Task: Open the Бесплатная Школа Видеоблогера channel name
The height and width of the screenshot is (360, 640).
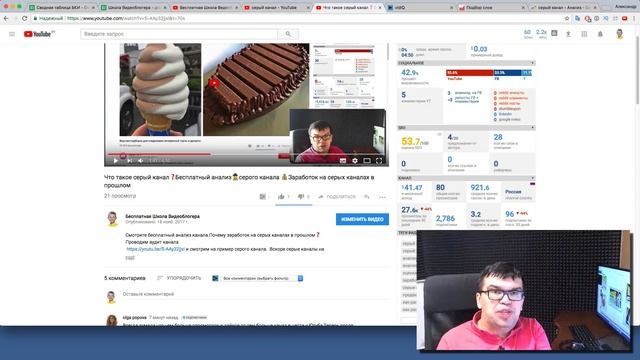Action: 162,216
